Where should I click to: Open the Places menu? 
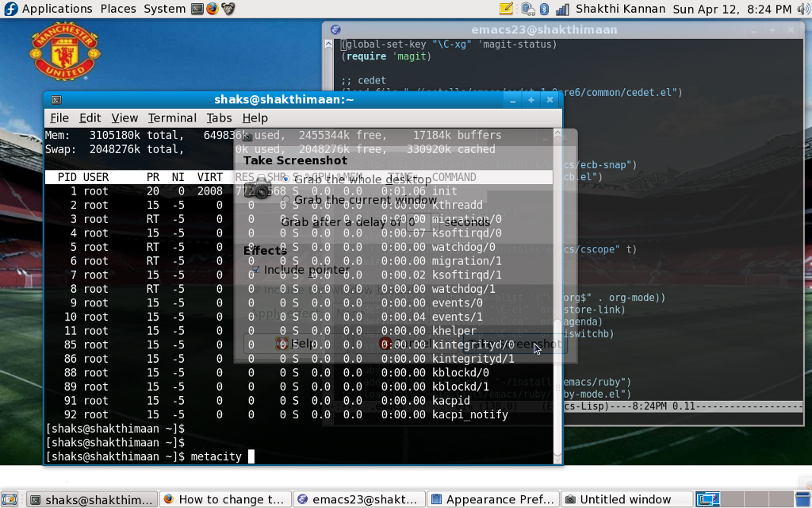coord(118,9)
